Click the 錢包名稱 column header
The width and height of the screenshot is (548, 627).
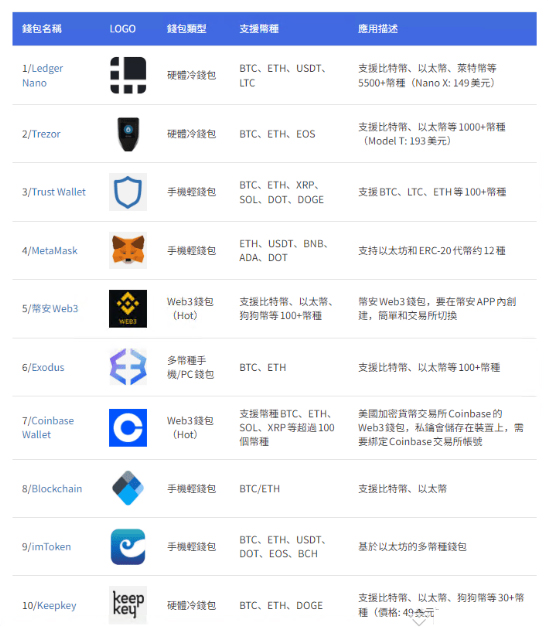(x=42, y=29)
